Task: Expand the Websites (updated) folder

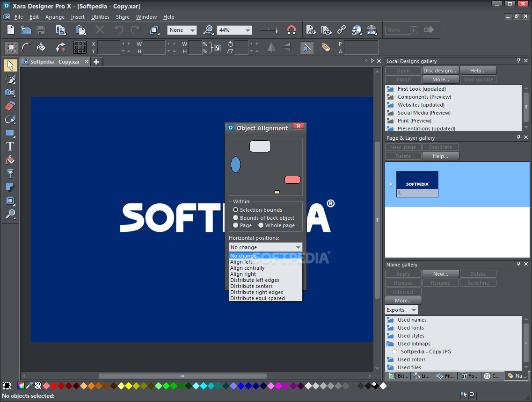Action: (x=391, y=105)
